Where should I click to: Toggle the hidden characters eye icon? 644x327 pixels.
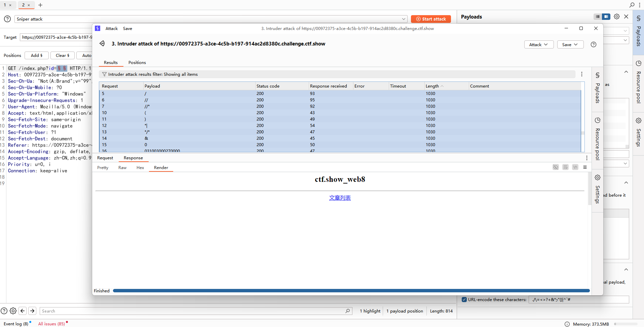pyautogui.click(x=556, y=167)
